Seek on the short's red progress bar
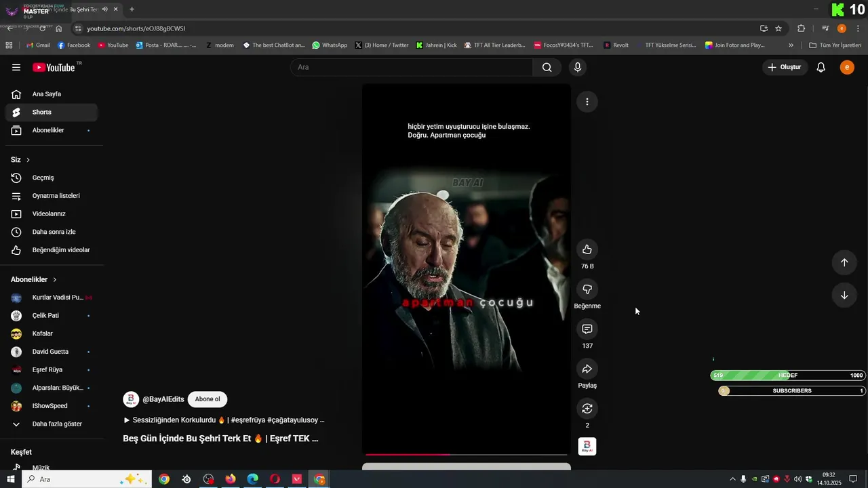 pyautogui.click(x=467, y=454)
